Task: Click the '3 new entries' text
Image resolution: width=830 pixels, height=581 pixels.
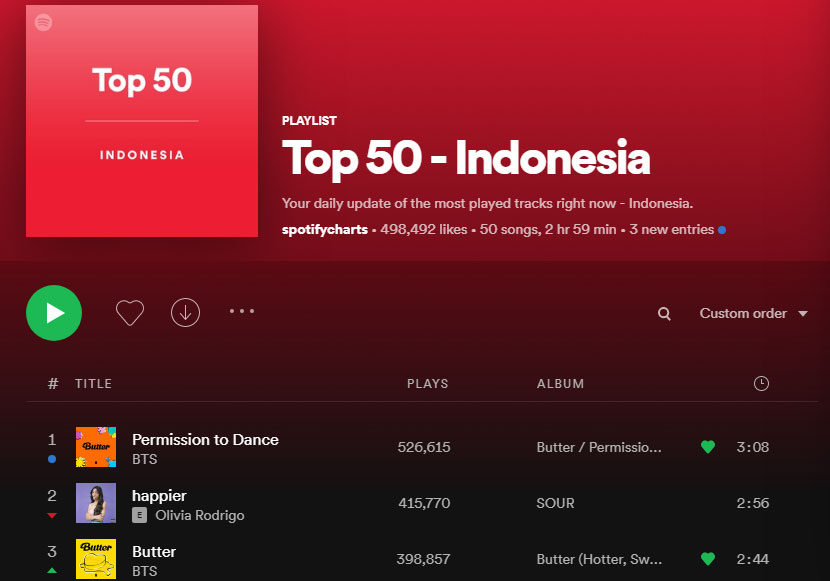Action: (x=671, y=230)
